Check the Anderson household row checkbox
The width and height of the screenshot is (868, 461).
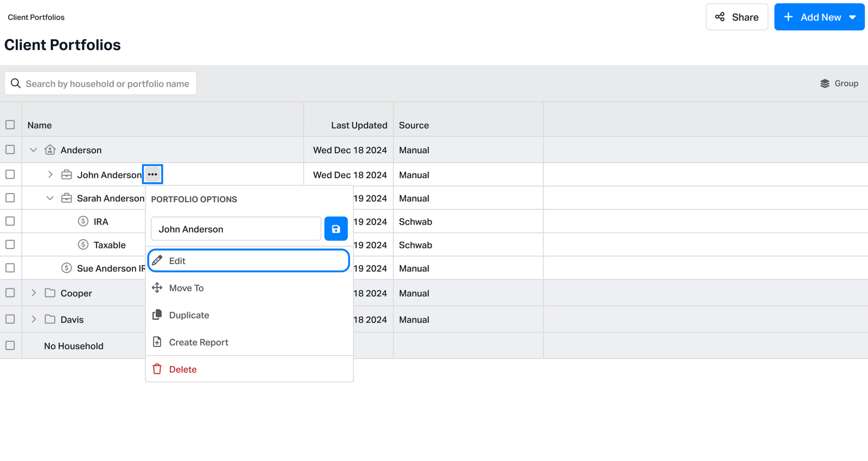coord(10,150)
